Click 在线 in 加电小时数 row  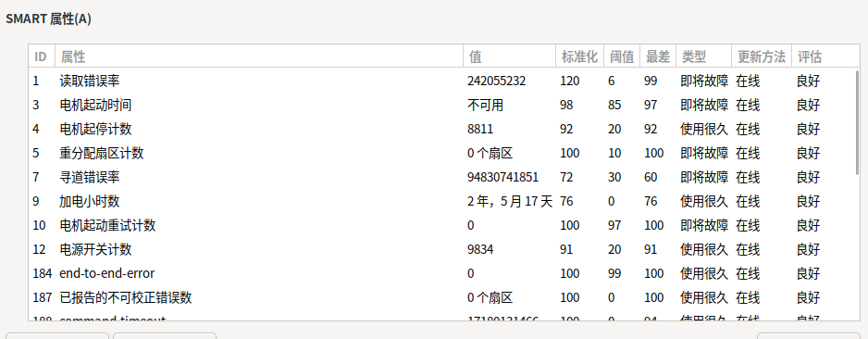(748, 201)
